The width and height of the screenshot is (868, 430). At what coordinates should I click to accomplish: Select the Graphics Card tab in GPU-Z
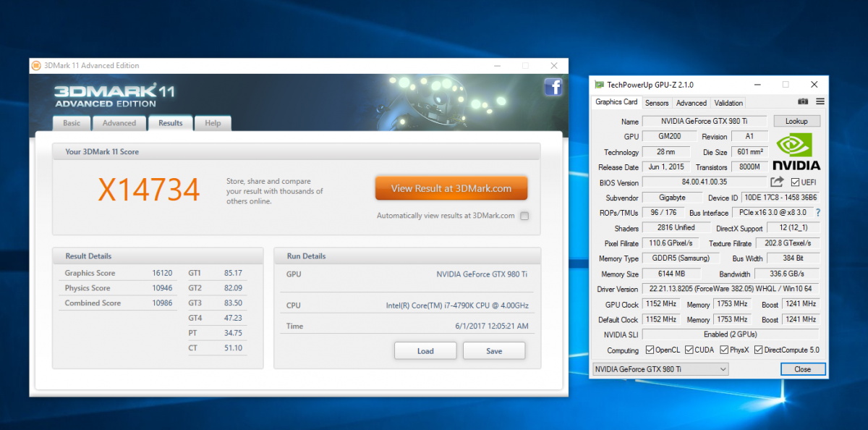pyautogui.click(x=616, y=102)
